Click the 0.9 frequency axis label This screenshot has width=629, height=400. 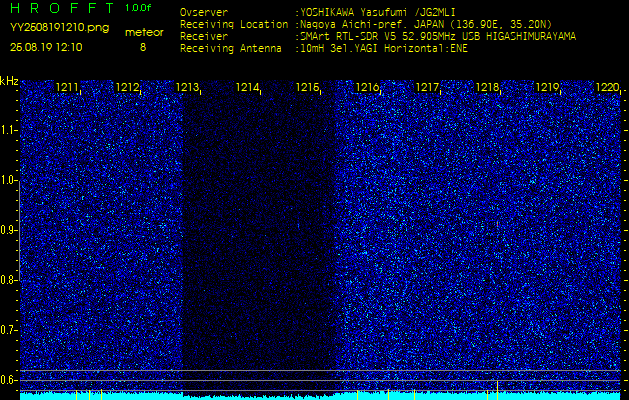(9, 230)
